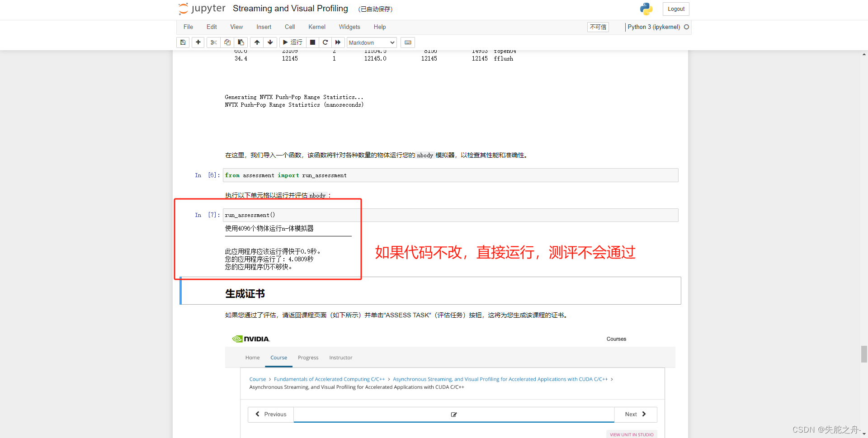Open the cell type Markdown dropdown
The height and width of the screenshot is (438, 868).
coord(372,42)
